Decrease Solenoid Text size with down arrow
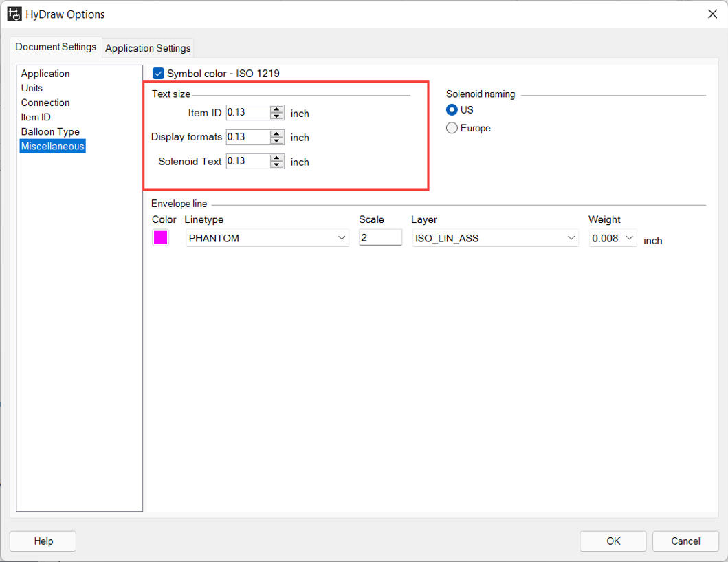 coord(277,164)
